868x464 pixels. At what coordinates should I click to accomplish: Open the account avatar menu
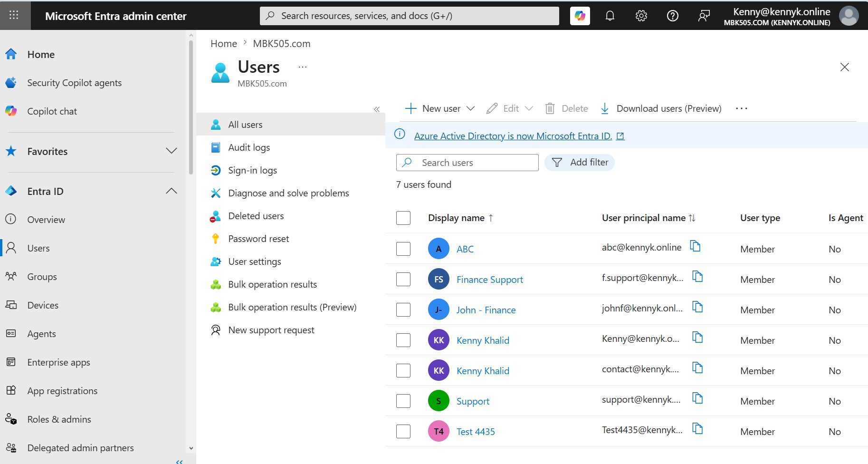[849, 16]
